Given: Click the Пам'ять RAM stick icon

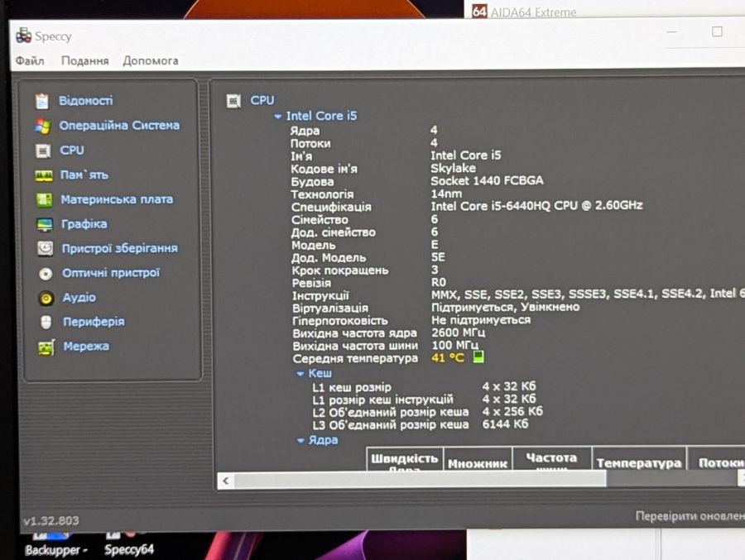Looking at the screenshot, I should pos(44,175).
